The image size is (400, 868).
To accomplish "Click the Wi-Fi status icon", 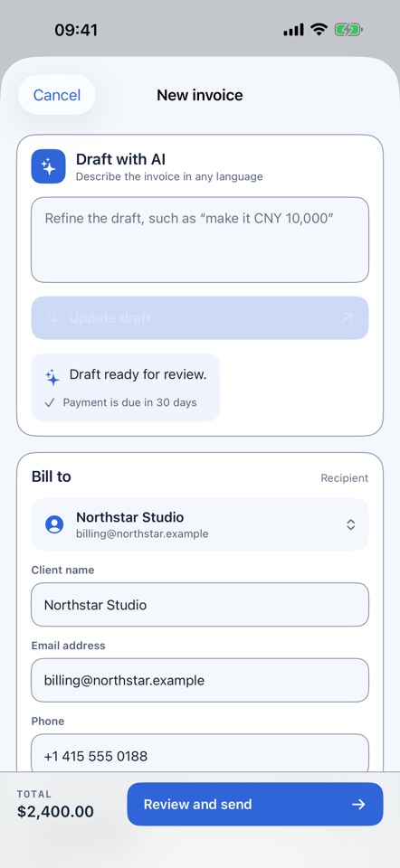I will (x=319, y=29).
